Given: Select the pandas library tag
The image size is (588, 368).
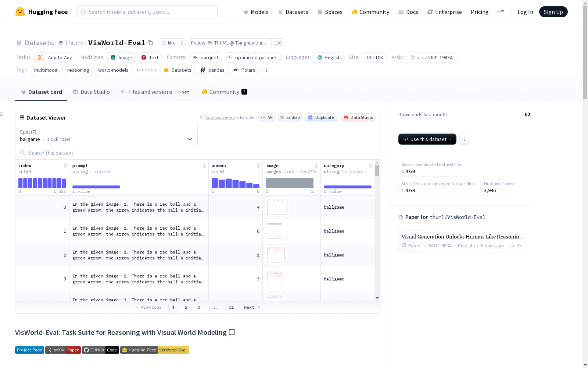Looking at the screenshot, I should pos(212,70).
